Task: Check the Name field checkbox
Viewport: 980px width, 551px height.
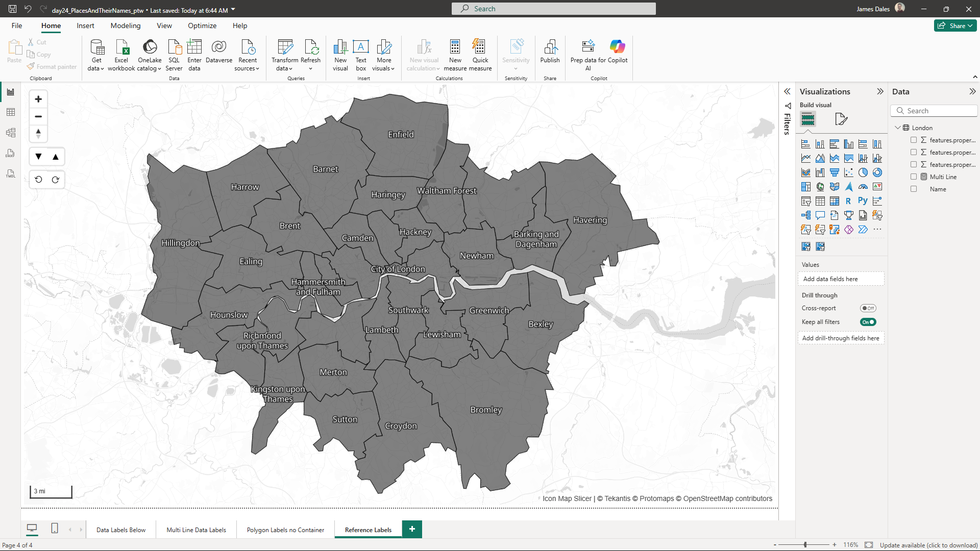Action: pos(914,189)
